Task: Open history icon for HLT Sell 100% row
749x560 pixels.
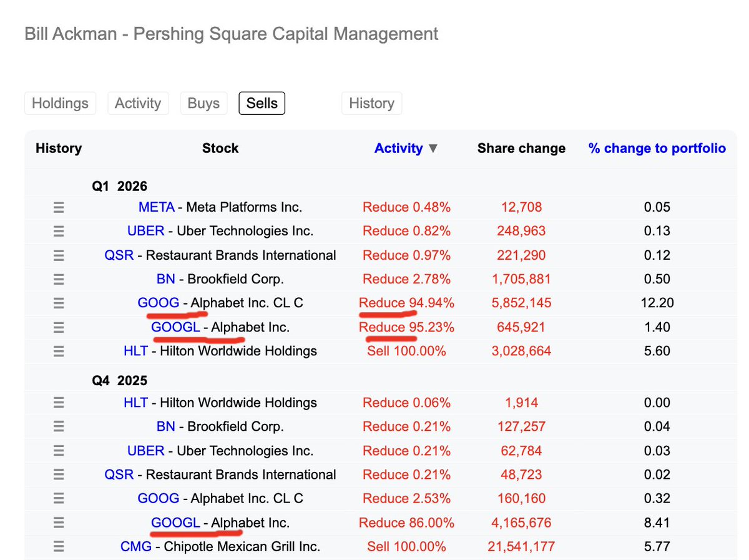Action: point(59,351)
